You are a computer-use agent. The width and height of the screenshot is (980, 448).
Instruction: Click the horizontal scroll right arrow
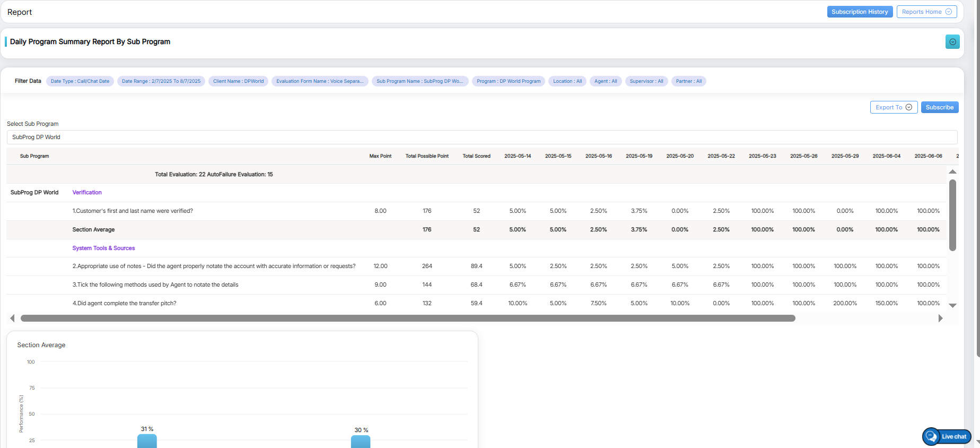click(x=940, y=318)
